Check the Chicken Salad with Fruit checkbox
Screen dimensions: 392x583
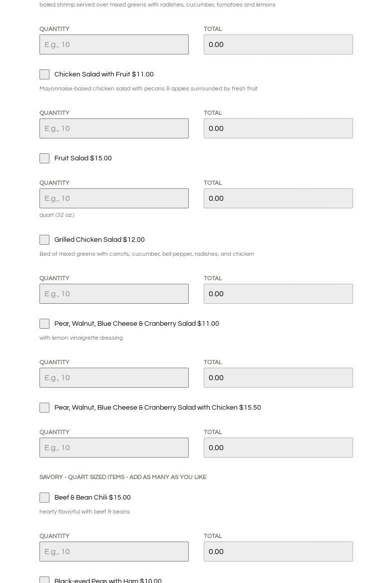point(44,74)
